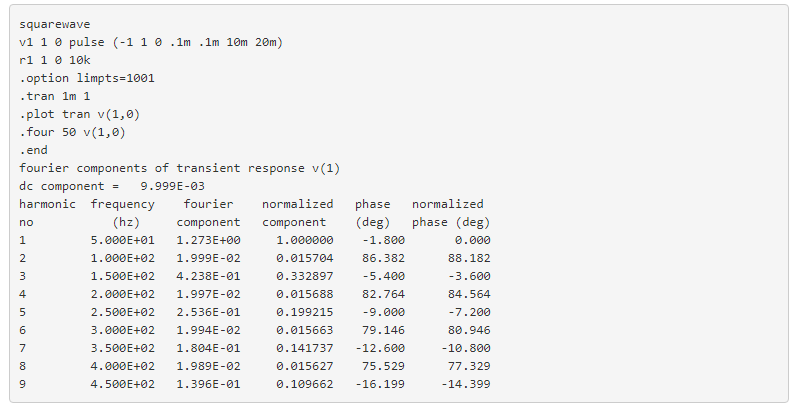Click the frequency value 2.500E+02

[x=122, y=312]
